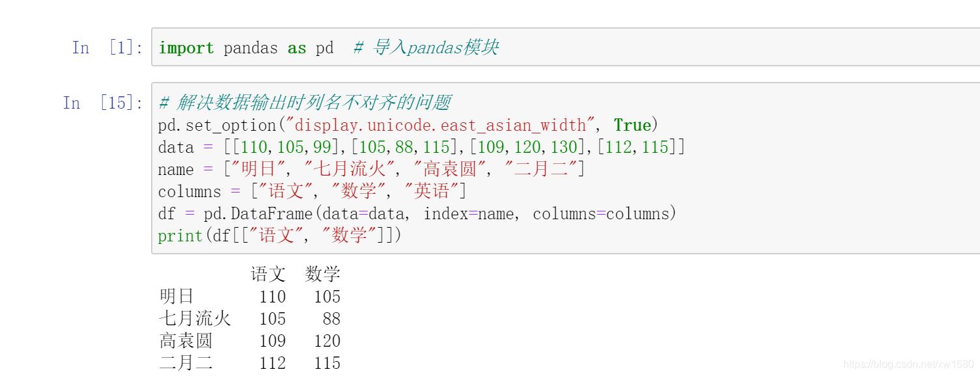Click output column header 数学
The image size is (980, 376).
[x=323, y=275]
